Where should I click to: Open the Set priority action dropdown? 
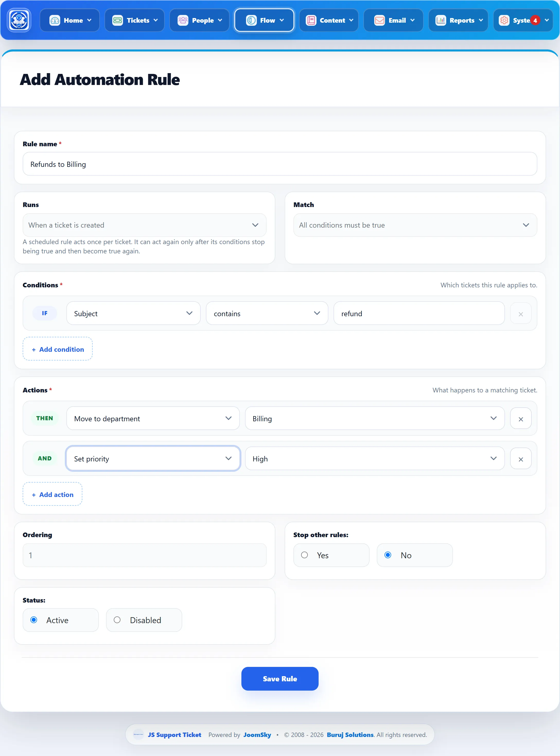[x=153, y=459]
